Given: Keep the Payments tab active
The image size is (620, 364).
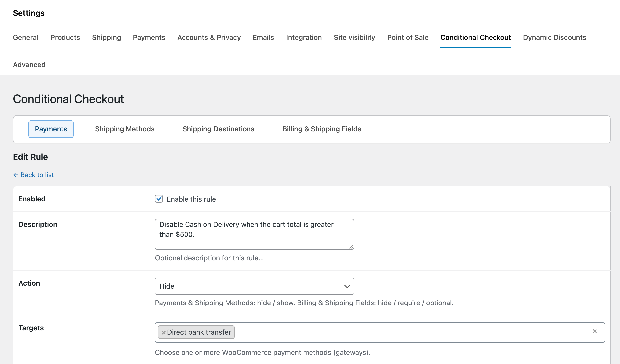Looking at the screenshot, I should tap(51, 129).
